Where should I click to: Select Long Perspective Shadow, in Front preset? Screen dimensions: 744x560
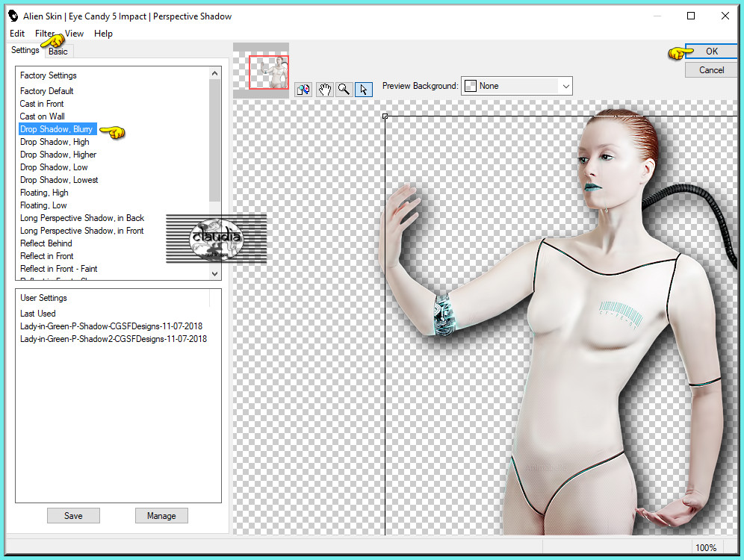coord(81,231)
